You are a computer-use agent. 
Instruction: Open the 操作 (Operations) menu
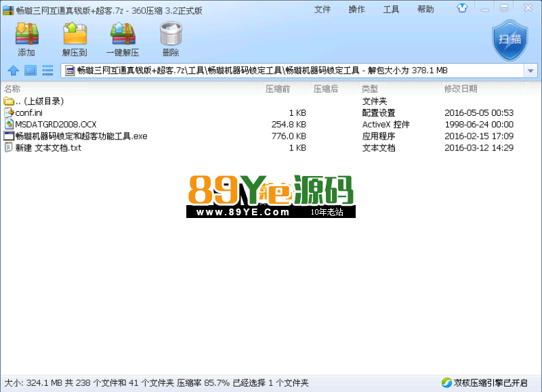[x=357, y=9]
